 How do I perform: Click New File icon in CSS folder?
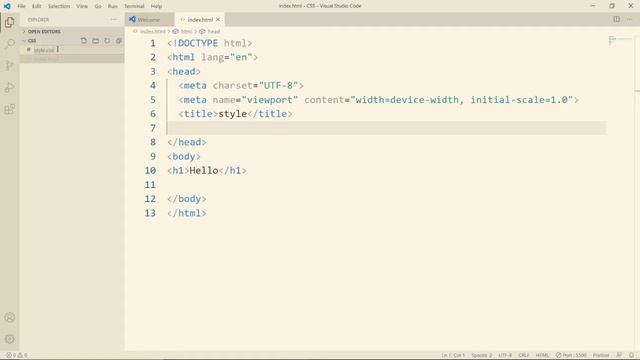tap(84, 40)
